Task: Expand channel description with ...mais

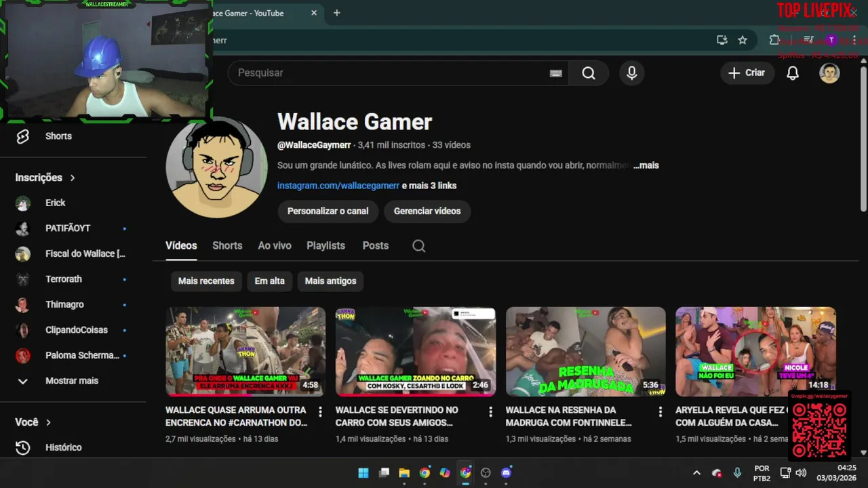Action: coord(646,165)
